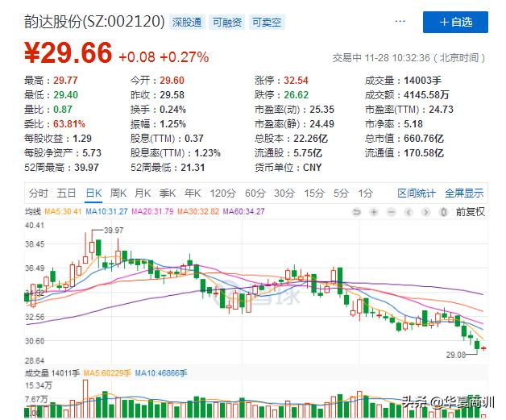Image resolution: width=506 pixels, height=420 pixels.
Task: Select the 月K chart tab
Action: (x=143, y=193)
